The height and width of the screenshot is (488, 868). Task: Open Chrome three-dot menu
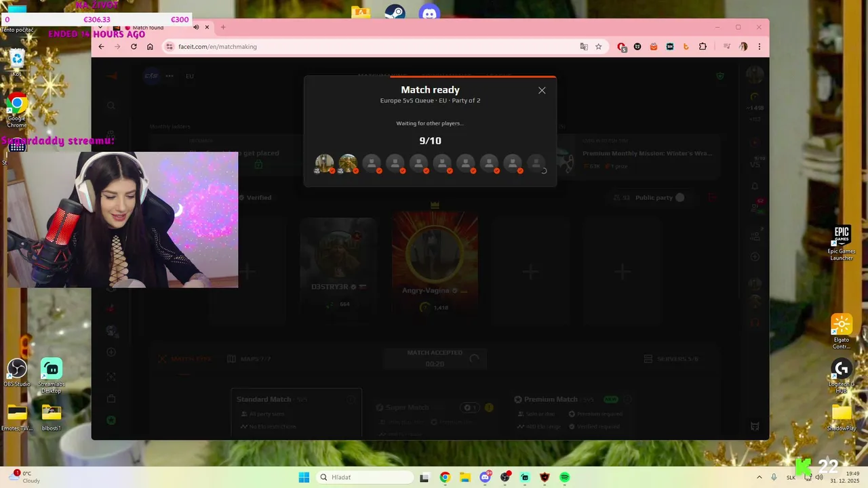759,47
